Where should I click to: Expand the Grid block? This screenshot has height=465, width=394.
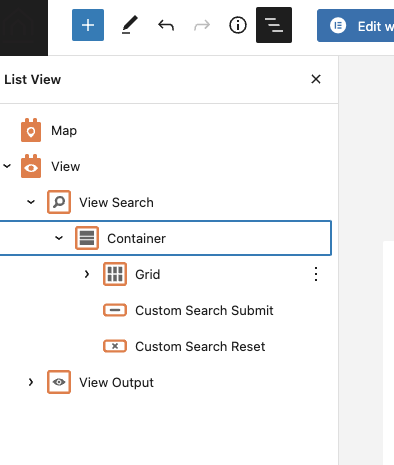pyautogui.click(x=87, y=274)
